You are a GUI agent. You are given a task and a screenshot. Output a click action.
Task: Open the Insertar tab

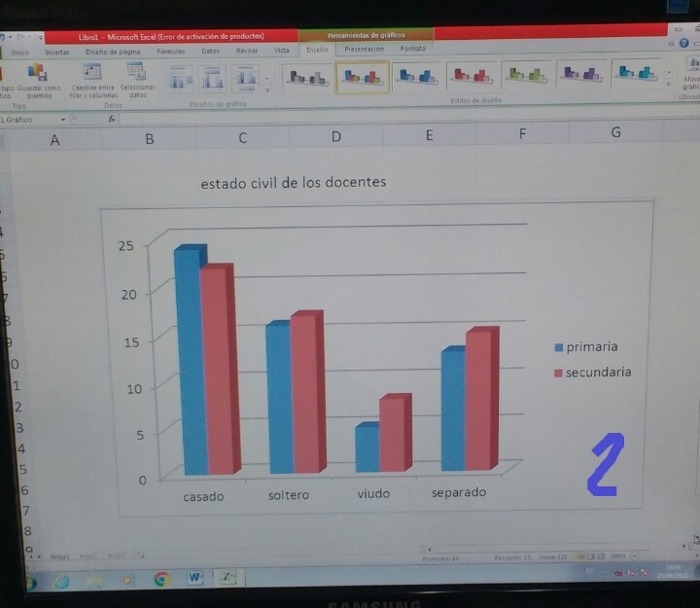pyautogui.click(x=57, y=53)
